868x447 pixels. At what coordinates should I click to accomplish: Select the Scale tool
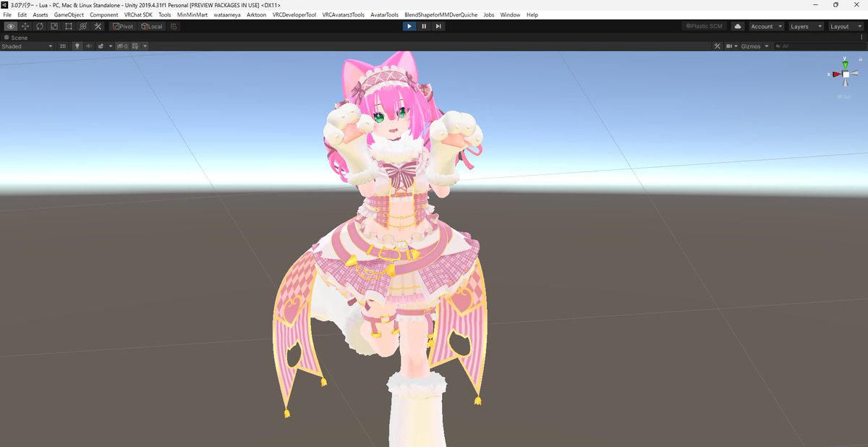(x=54, y=26)
